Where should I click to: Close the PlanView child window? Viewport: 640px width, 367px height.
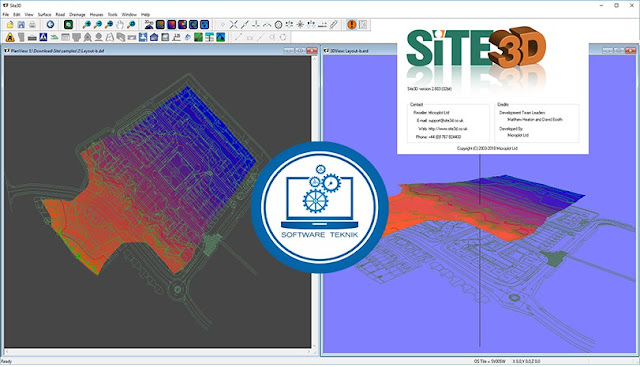tap(312, 51)
